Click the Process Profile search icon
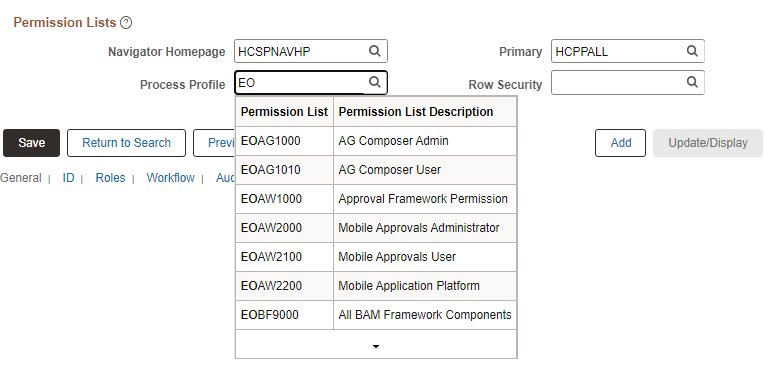 click(375, 82)
